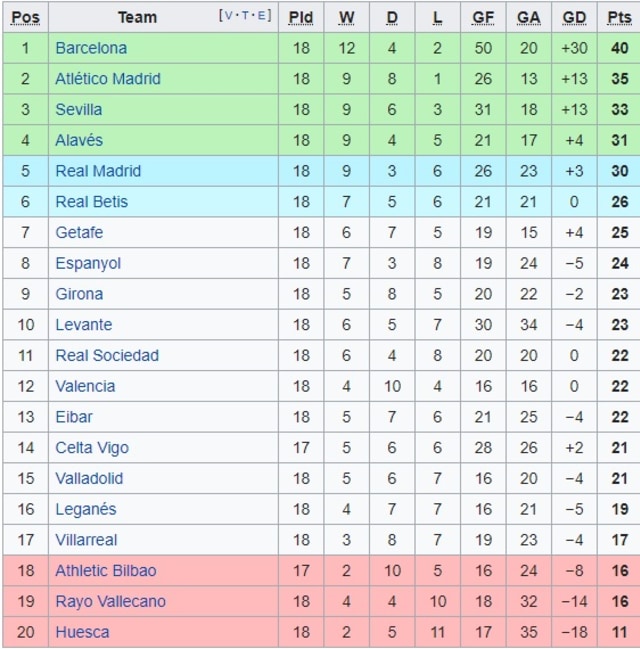Open the Huesca team page
This screenshot has height=649, width=640.
(82, 633)
